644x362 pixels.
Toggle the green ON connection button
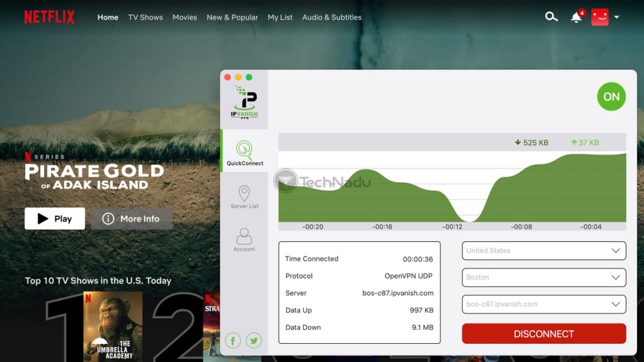tap(611, 96)
